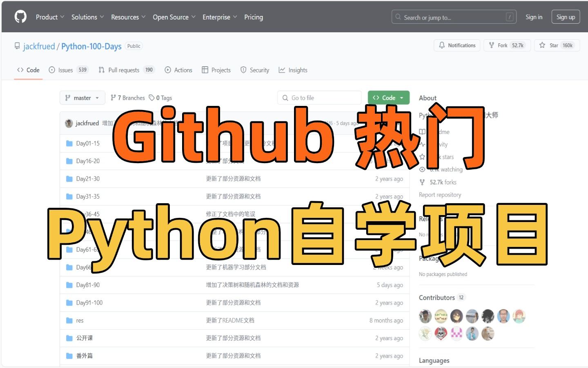
Task: View the 7 Branches list
Action: pos(128,98)
